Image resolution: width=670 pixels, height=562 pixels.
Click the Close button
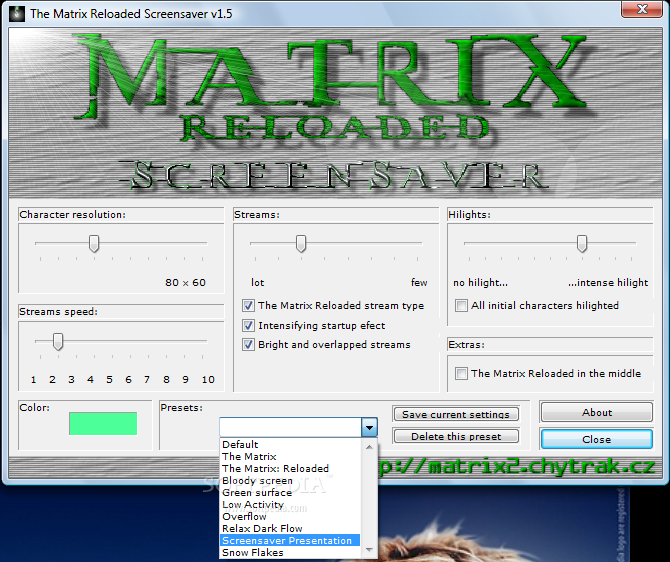597,439
